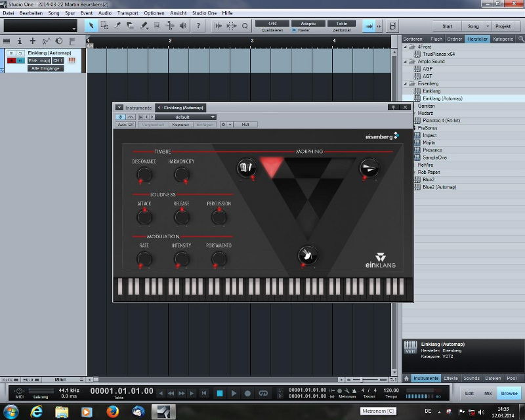Viewport: 525px width, 420px height.
Task: Open the Takte time format dropdown
Action: (x=341, y=24)
